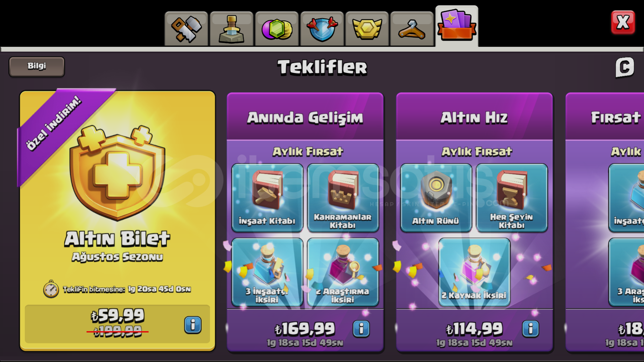Select the İnşaat Kitabı item

coord(267,198)
